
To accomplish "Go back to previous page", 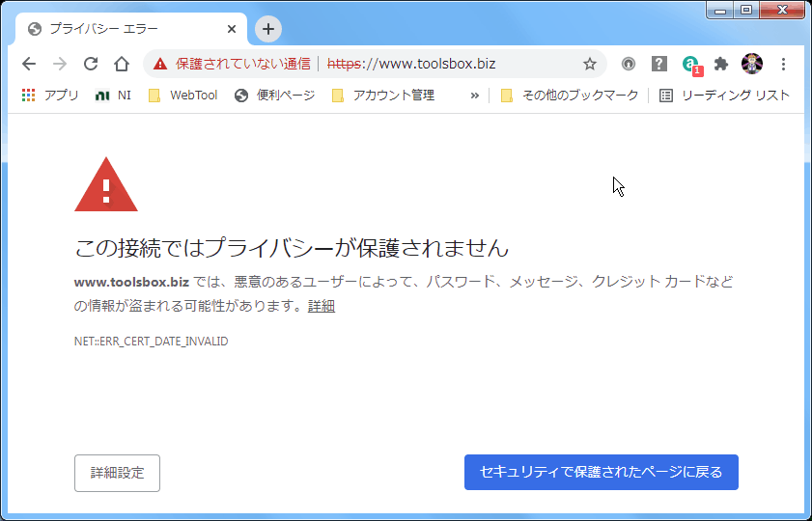I will click(29, 64).
